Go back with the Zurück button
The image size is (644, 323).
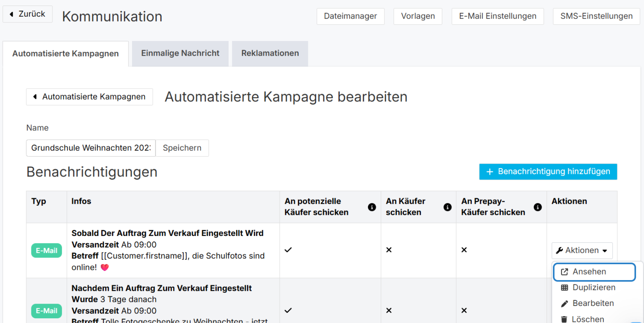coord(27,14)
